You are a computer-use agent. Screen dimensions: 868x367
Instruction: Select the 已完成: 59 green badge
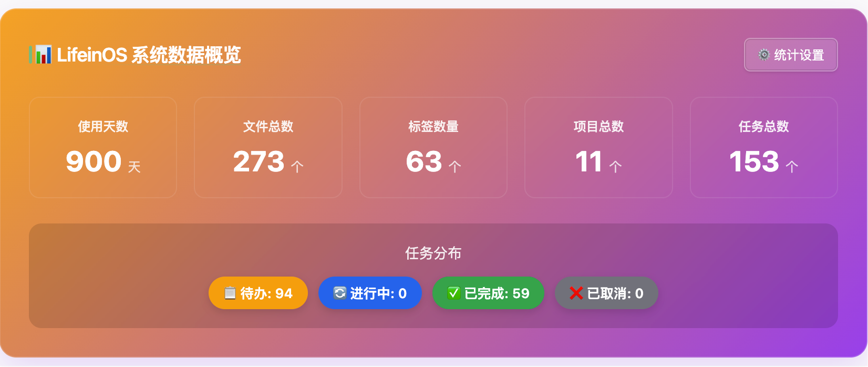488,293
